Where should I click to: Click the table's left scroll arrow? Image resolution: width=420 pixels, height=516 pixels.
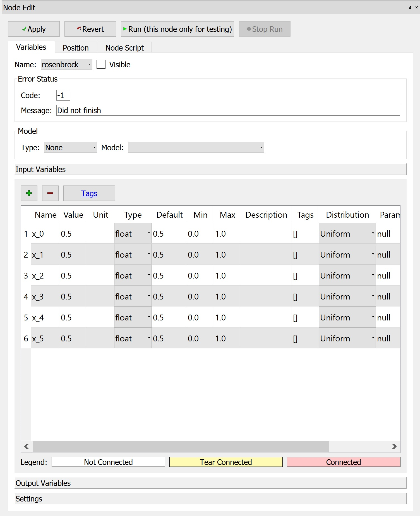coord(27,446)
